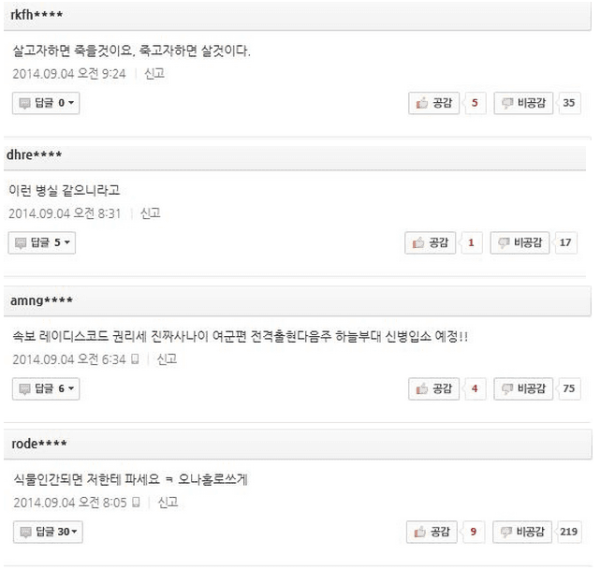Click mobile icon beside amng**** timestamp
Image resolution: width=600 pixels, height=570 pixels.
135,359
